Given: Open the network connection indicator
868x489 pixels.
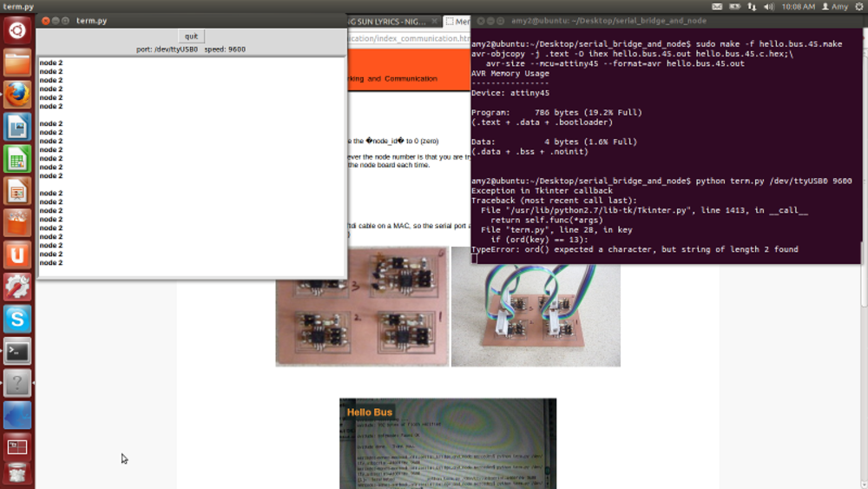Looking at the screenshot, I should pyautogui.click(x=752, y=7).
